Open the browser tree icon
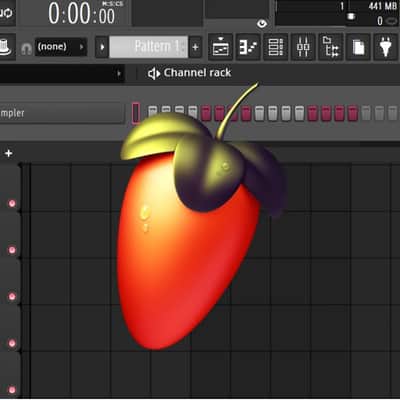Screen dimensions: 400x400 pos(331,47)
